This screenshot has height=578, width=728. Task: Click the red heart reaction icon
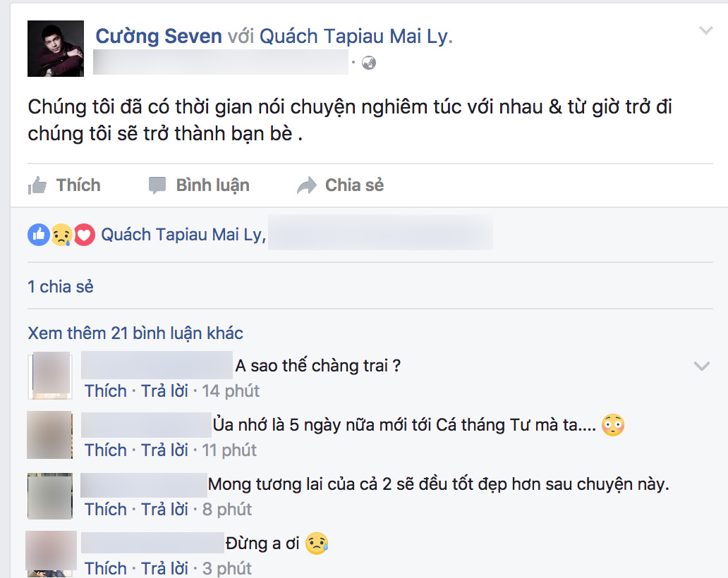pos(84,235)
